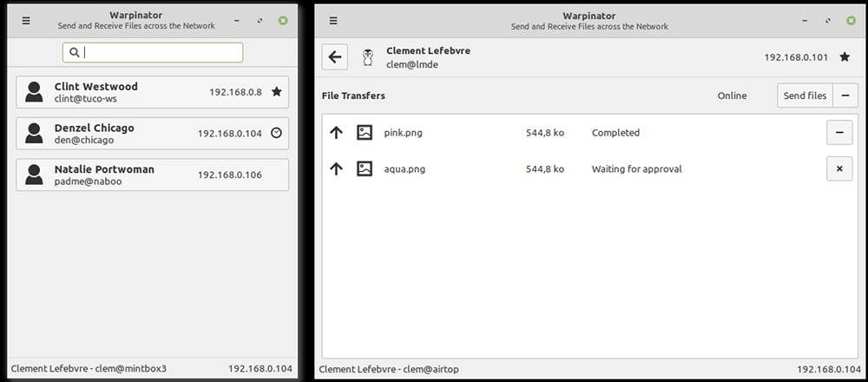Click the Completed status text

tap(615, 133)
